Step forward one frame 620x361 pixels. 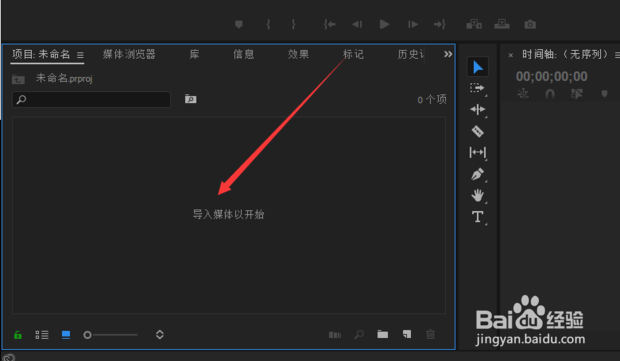413,25
